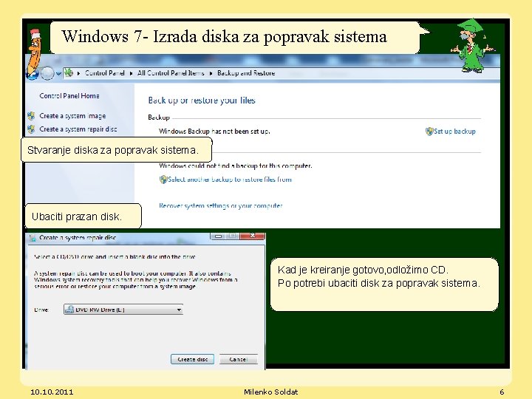
Task: Click the repair disc dialog title icon
Action: coord(33,238)
